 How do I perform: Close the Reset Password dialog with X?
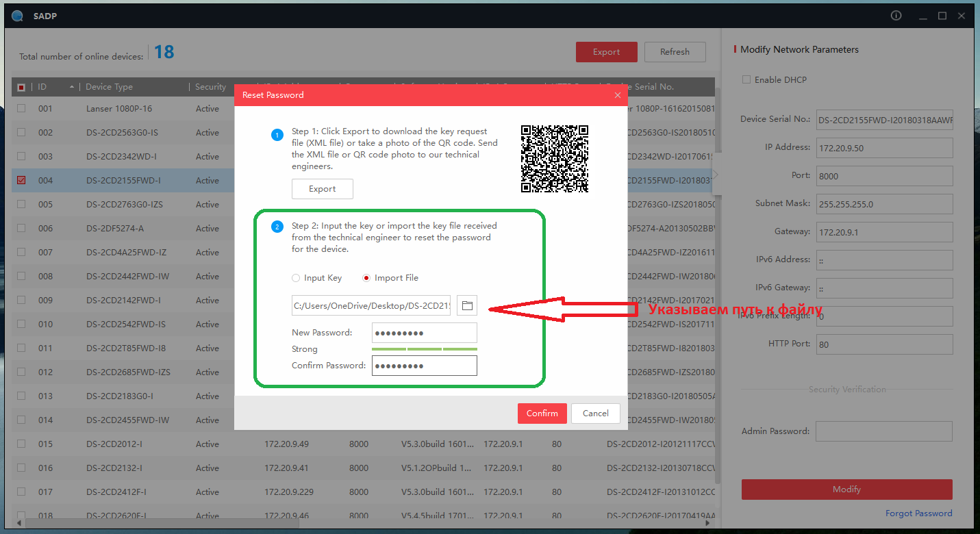pos(618,95)
